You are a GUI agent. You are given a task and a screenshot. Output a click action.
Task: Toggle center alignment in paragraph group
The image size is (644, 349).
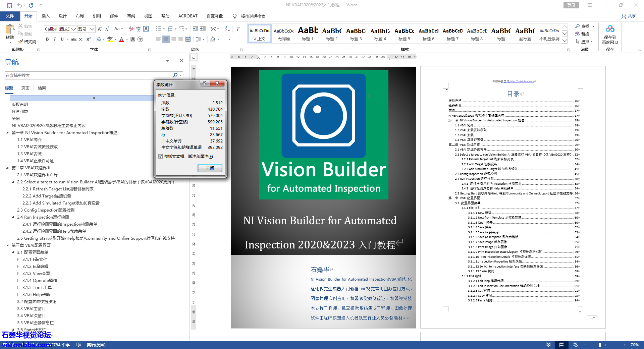click(x=166, y=40)
